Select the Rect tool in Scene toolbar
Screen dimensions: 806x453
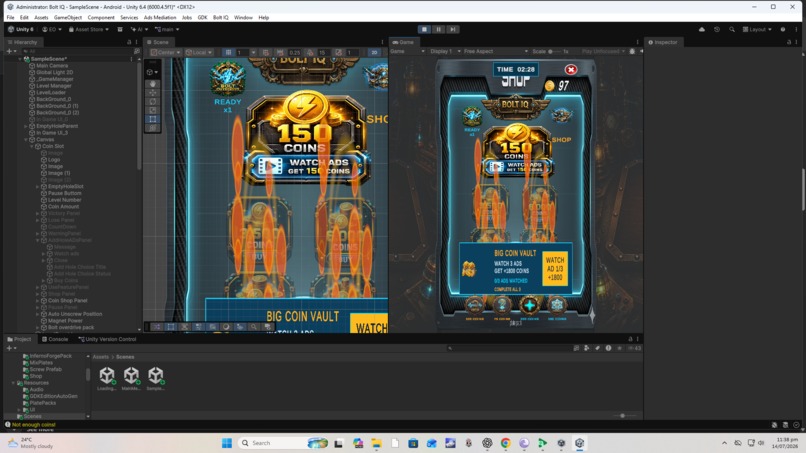(153, 119)
